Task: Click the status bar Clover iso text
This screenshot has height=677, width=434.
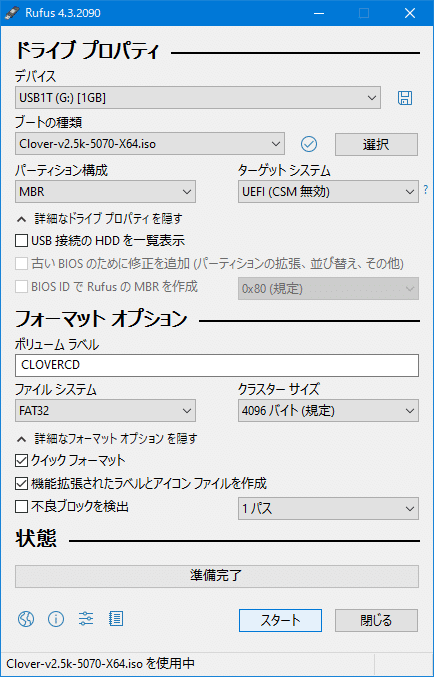Action: [x=100, y=663]
